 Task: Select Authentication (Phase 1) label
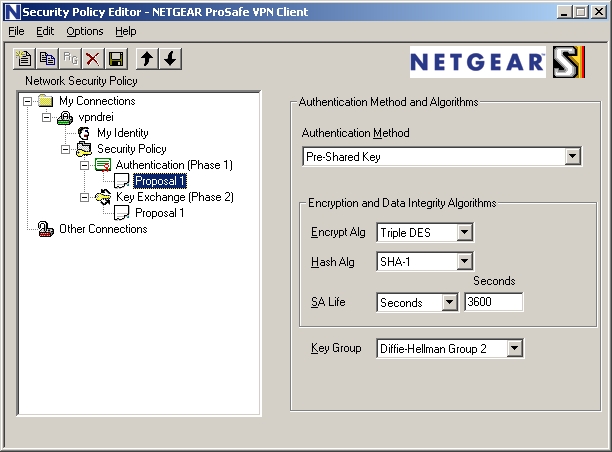point(174,165)
